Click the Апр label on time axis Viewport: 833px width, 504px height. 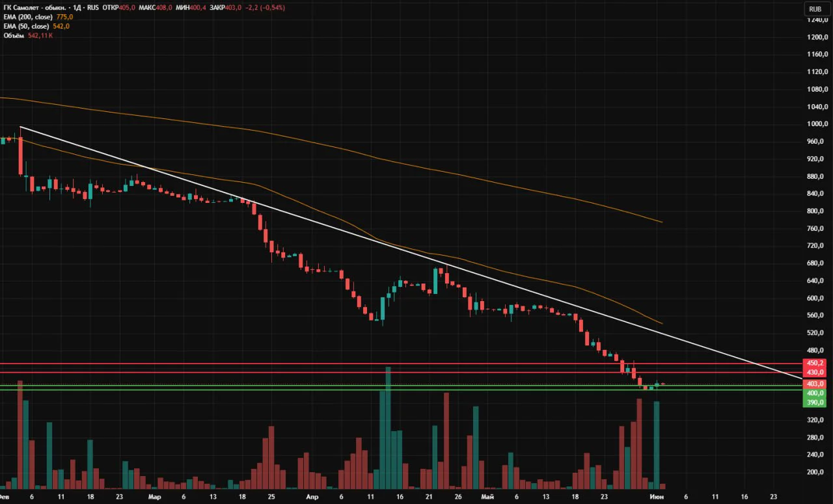312,497
